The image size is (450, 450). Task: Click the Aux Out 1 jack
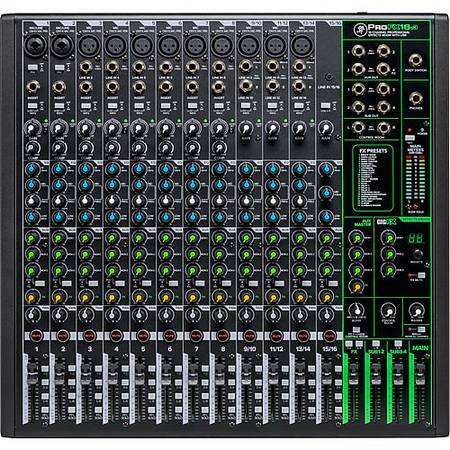point(358,52)
